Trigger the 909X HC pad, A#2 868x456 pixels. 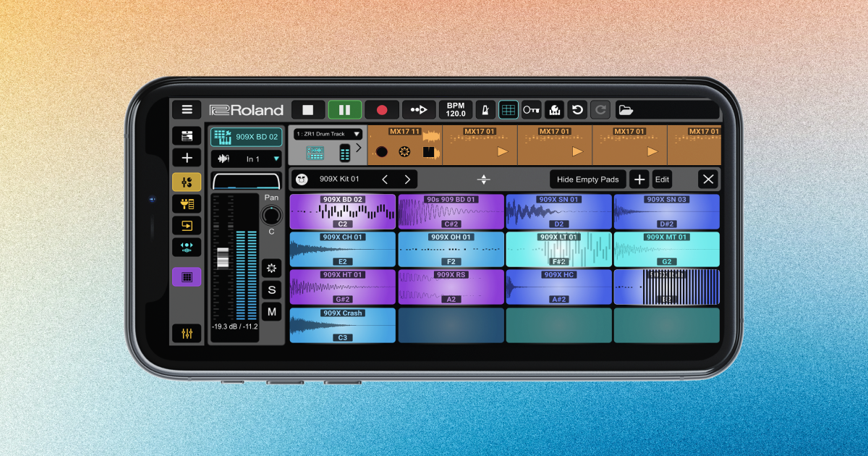pyautogui.click(x=558, y=287)
